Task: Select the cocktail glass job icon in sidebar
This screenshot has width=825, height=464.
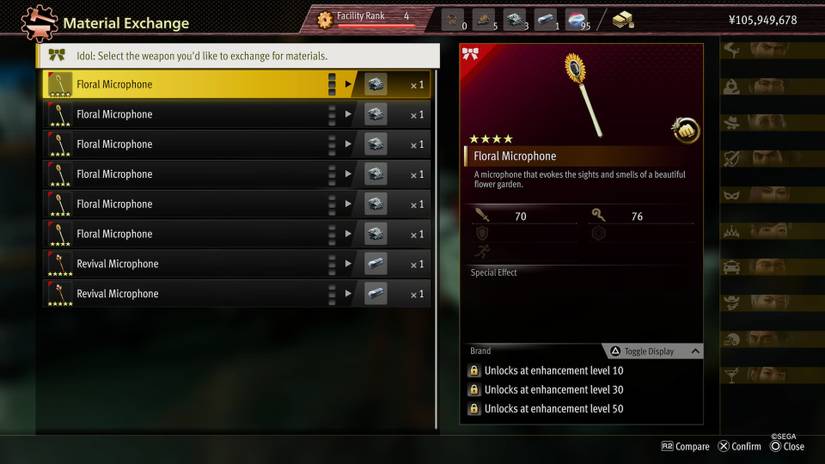Action: [x=731, y=376]
